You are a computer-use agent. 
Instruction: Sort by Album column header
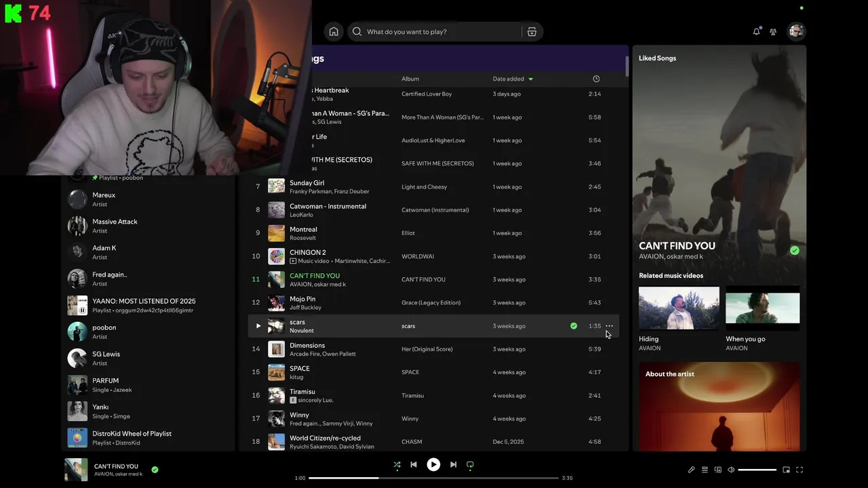click(x=410, y=79)
